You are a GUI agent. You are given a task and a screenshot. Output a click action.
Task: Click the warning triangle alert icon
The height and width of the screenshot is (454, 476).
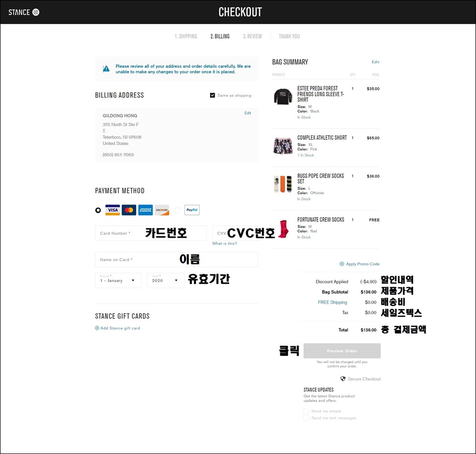[106, 69]
